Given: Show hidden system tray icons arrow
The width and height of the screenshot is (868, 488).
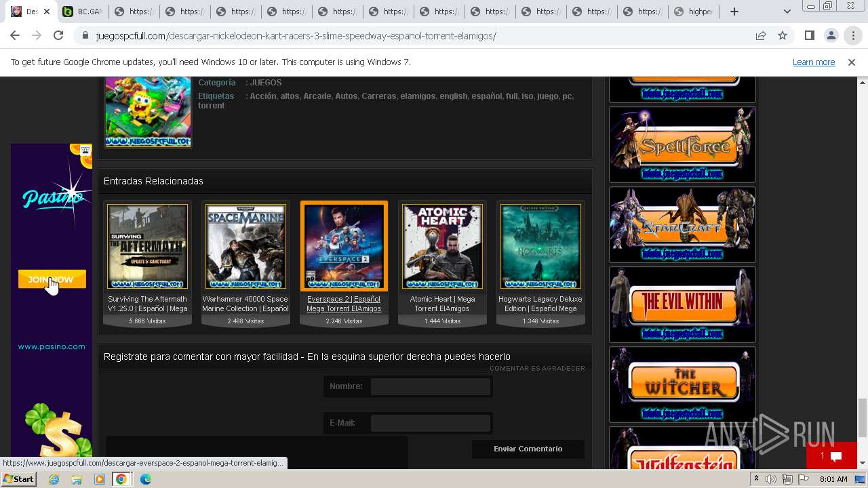Looking at the screenshot, I should point(756,479).
